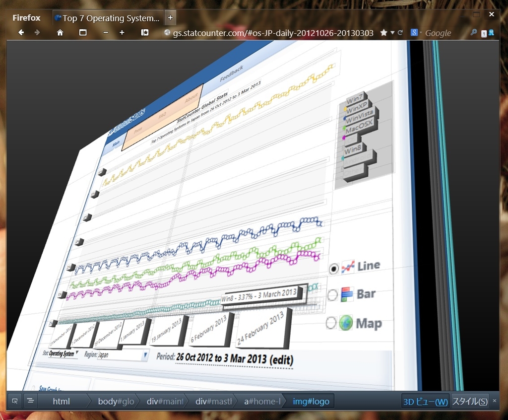Bookmark page with the star icon
Viewport: 508px width, 420px height.
tap(383, 33)
